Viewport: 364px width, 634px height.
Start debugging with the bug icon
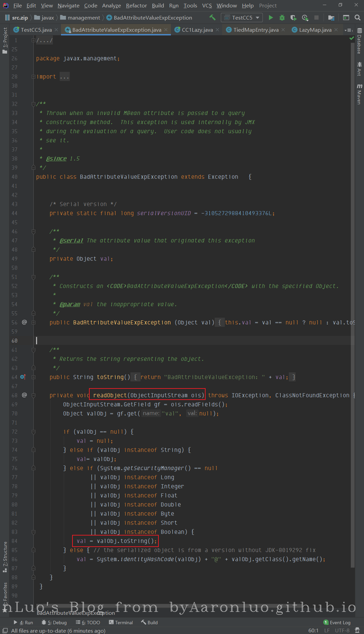(282, 18)
